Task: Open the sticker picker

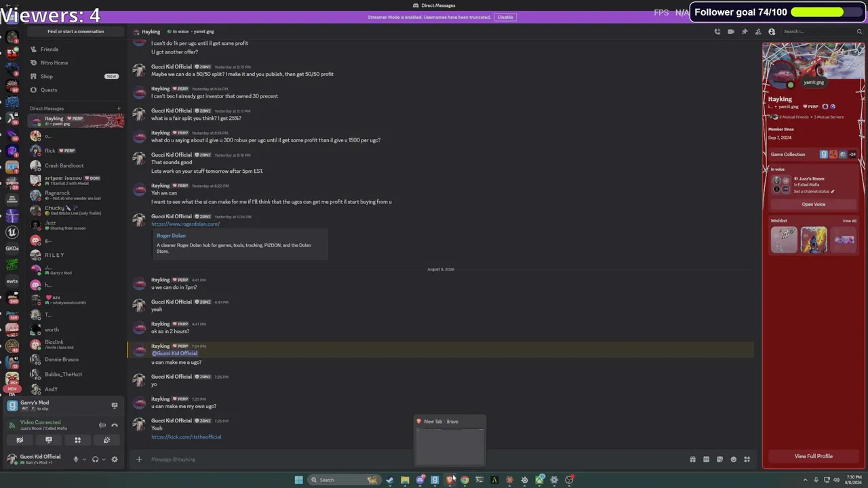Action: tap(719, 460)
